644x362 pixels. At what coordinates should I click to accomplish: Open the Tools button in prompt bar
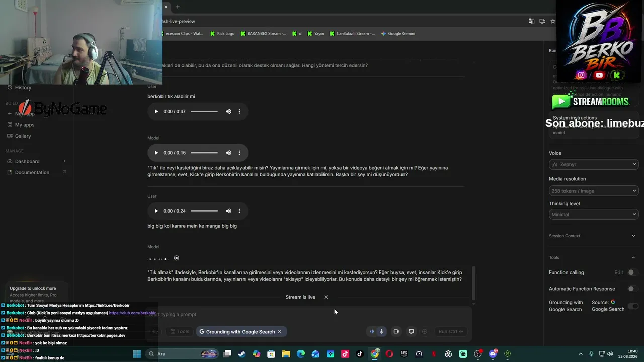180,332
